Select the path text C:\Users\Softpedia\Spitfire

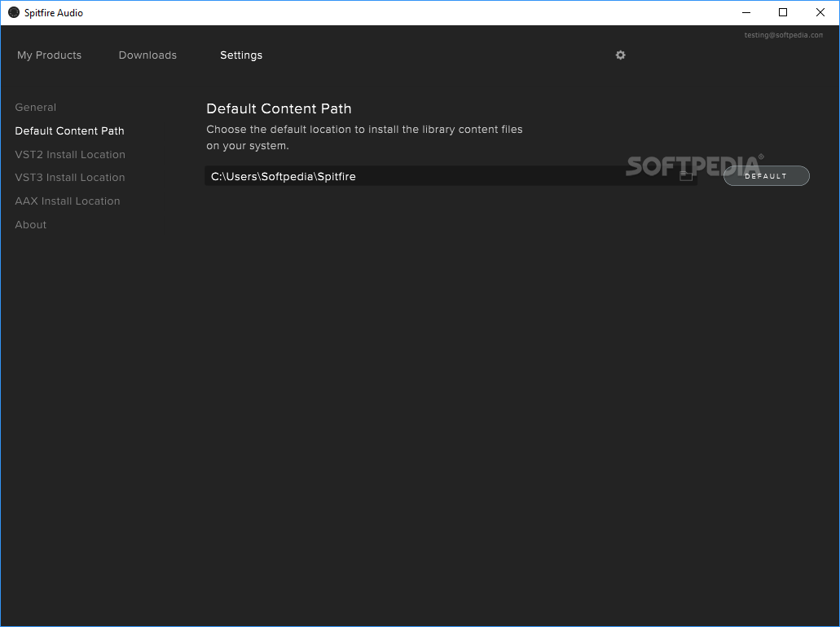tap(284, 175)
